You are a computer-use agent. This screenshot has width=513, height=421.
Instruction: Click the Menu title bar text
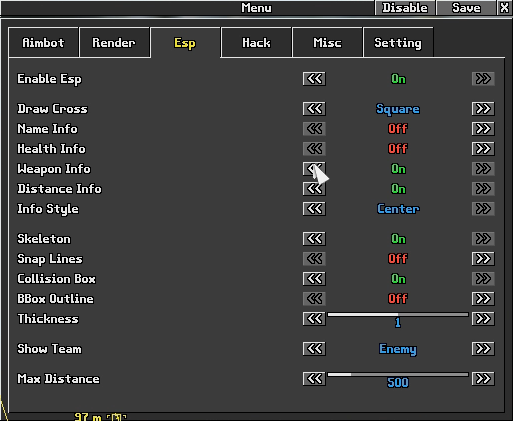point(256,8)
